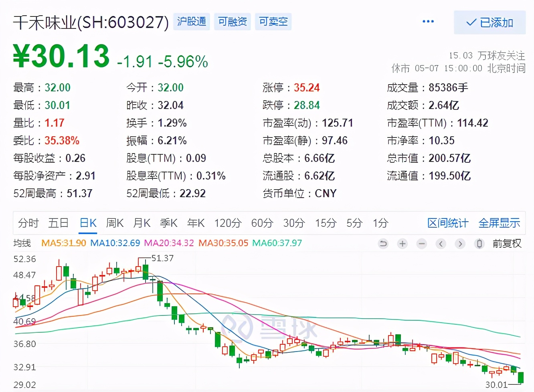The image size is (534, 392).
Task: Switch to the 周K weekly chart tab
Action: pyautogui.click(x=115, y=223)
